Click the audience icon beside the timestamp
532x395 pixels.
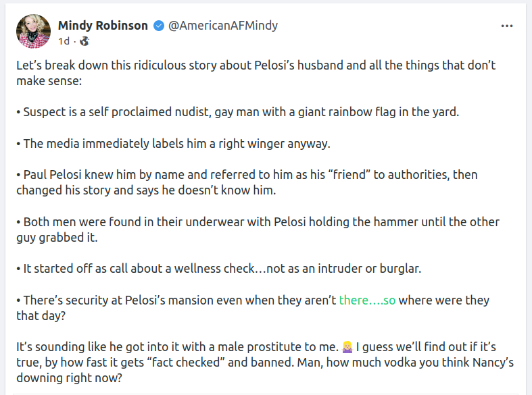click(84, 41)
